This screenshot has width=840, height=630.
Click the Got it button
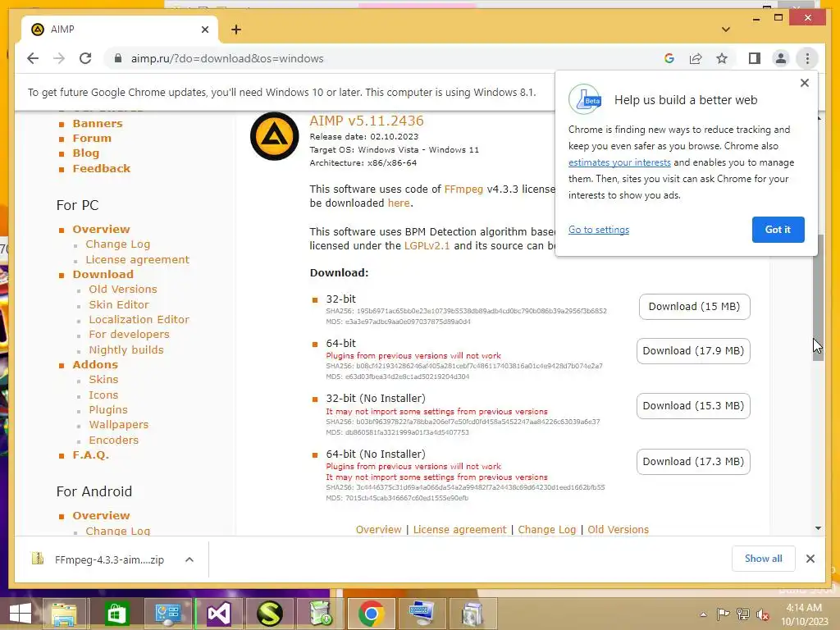coord(778,230)
